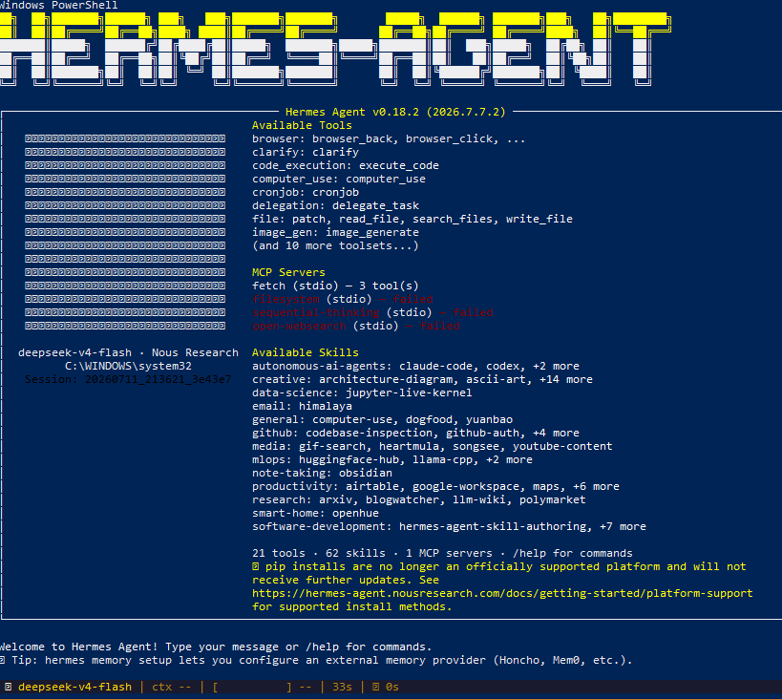
Task: Click the Windows PowerShell title text
Action: coord(59,5)
